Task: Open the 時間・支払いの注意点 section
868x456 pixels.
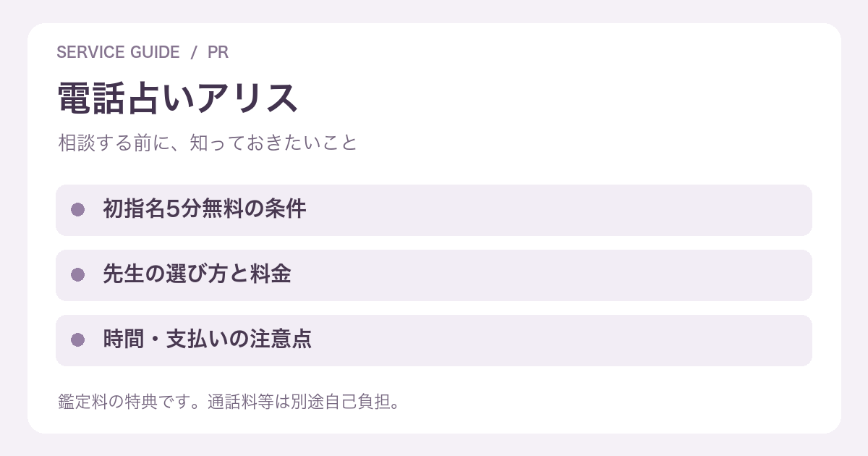Action: pyautogui.click(x=434, y=340)
